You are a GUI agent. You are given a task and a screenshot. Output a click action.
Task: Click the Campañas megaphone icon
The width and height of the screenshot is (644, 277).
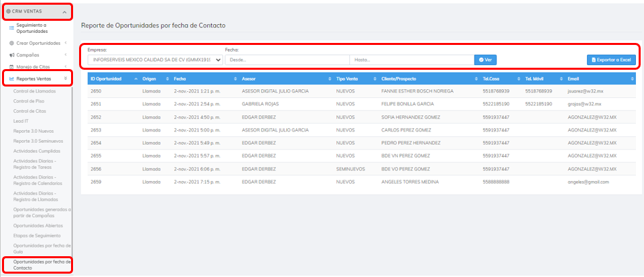coord(12,54)
